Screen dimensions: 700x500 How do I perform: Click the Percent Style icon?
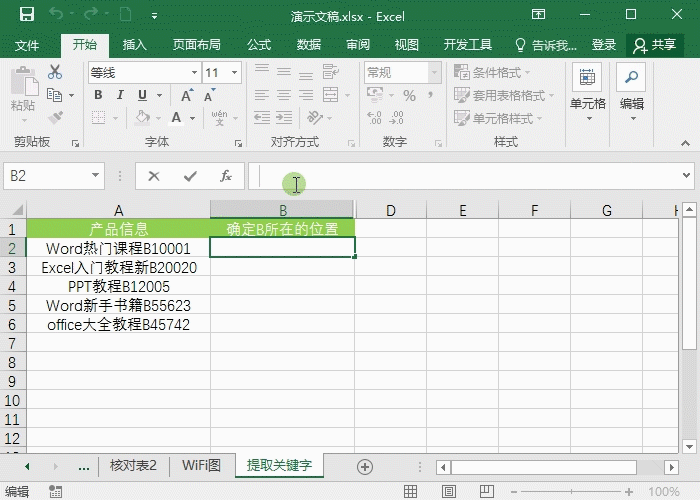409,95
